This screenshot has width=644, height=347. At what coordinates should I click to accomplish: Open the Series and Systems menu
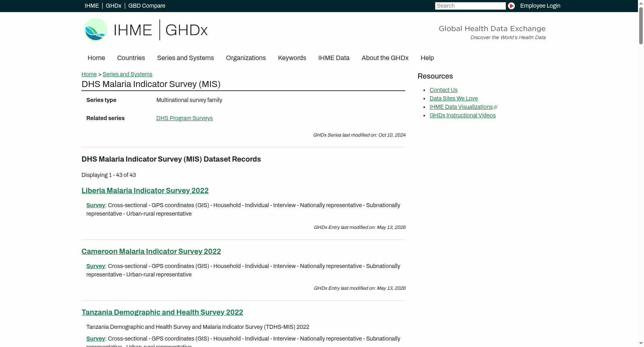pos(186,58)
